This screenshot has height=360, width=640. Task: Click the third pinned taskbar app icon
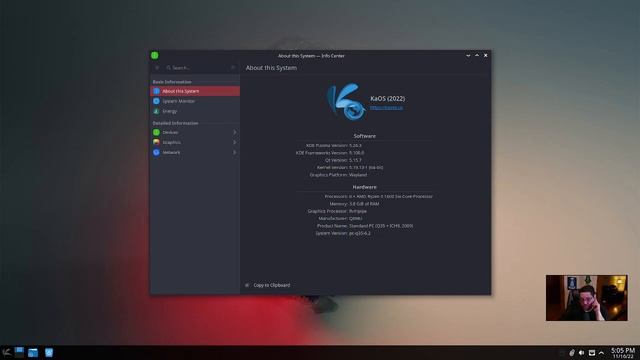pyautogui.click(x=49, y=353)
